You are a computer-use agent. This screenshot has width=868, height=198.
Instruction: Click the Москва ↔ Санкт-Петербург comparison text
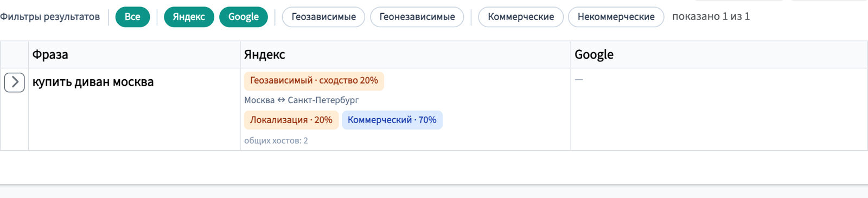302,100
